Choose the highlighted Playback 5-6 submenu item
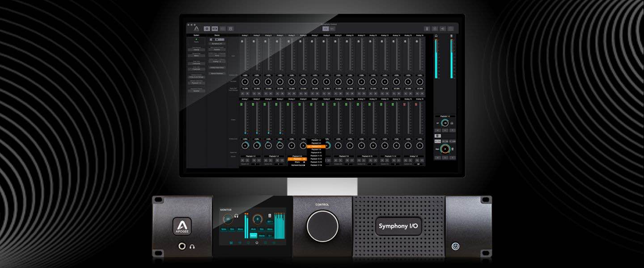Viewport: 644px width, 268px height. click(x=316, y=147)
